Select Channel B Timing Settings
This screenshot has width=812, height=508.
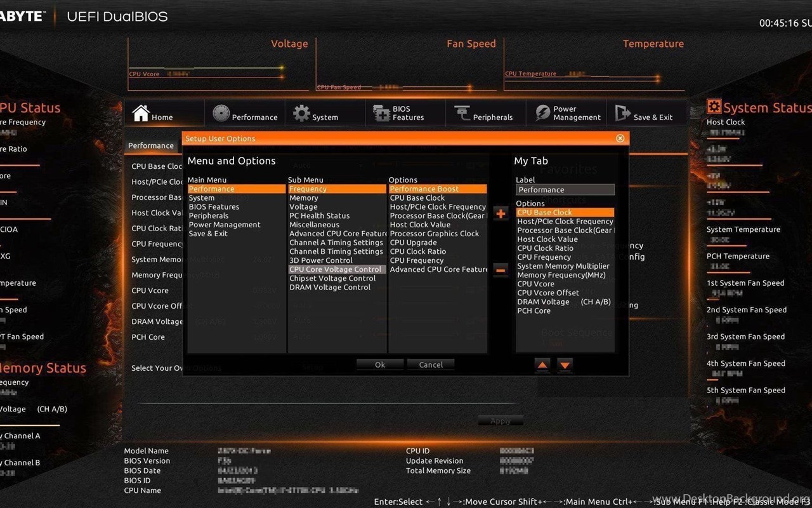337,251
